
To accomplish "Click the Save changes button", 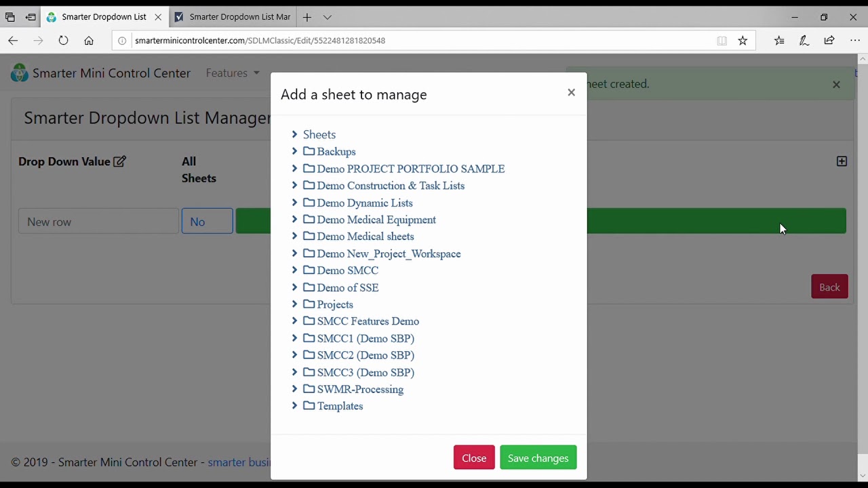I will [538, 458].
